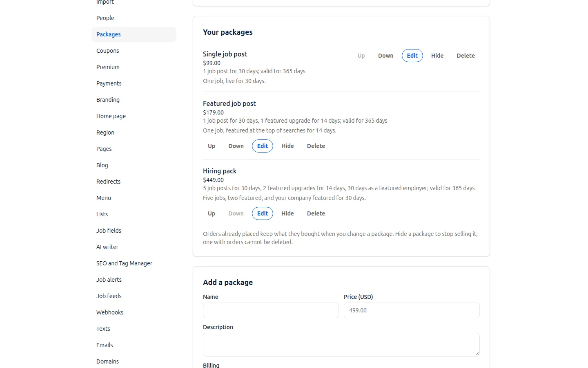Screen dimensions: 588x368
Task: Move Hiring pack up
Action: pyautogui.click(x=212, y=213)
